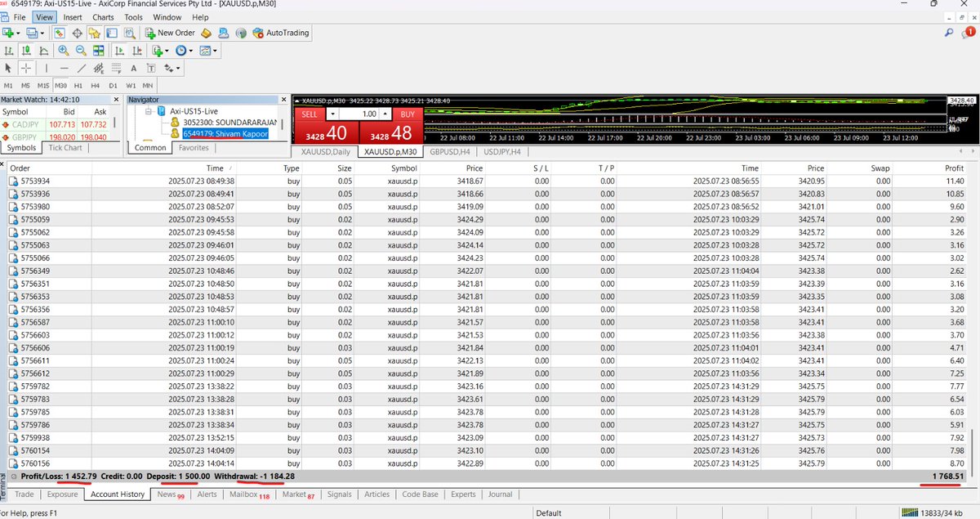Click the New Order button
Image resolution: width=980 pixels, height=519 pixels.
170,33
